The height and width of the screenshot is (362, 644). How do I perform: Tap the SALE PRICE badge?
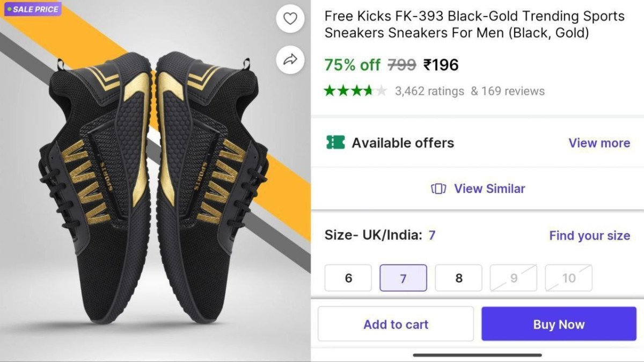[x=32, y=9]
